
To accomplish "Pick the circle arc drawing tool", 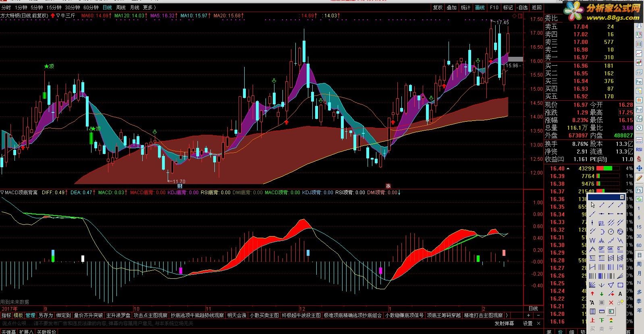I will (x=602, y=232).
